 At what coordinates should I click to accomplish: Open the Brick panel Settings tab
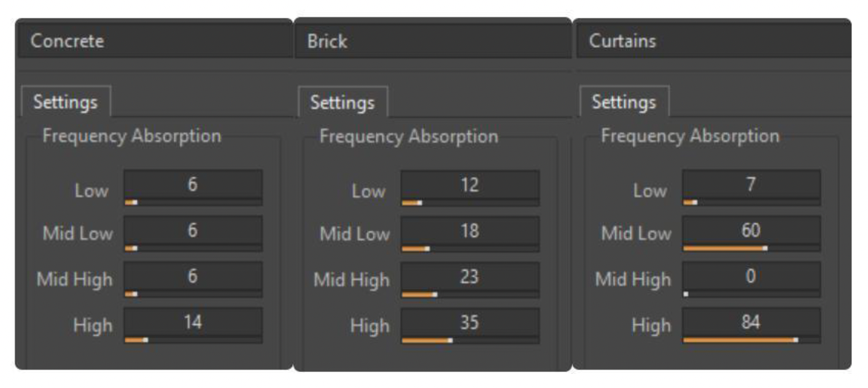click(x=342, y=102)
